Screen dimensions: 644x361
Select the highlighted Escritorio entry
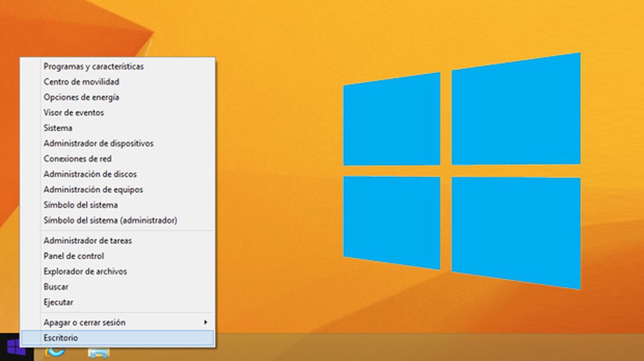(62, 338)
